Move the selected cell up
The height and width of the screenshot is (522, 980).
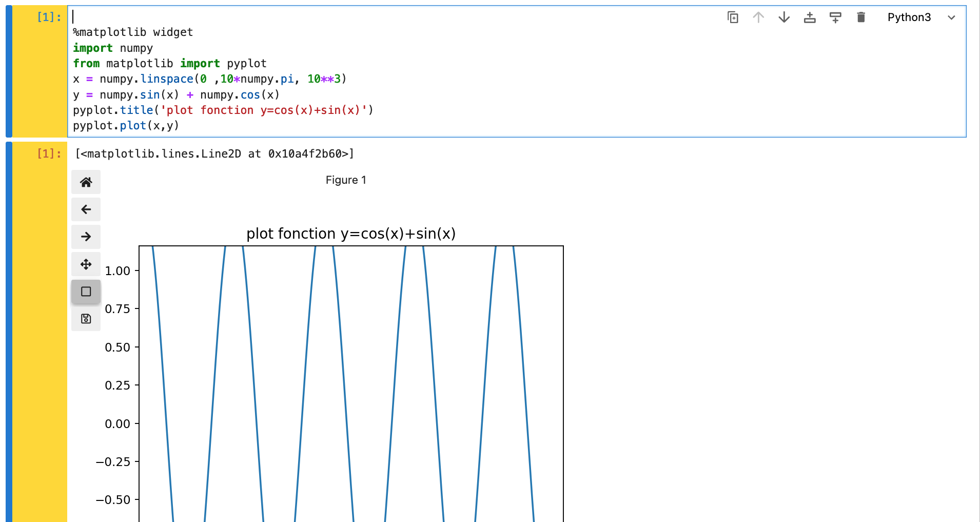[x=758, y=17]
